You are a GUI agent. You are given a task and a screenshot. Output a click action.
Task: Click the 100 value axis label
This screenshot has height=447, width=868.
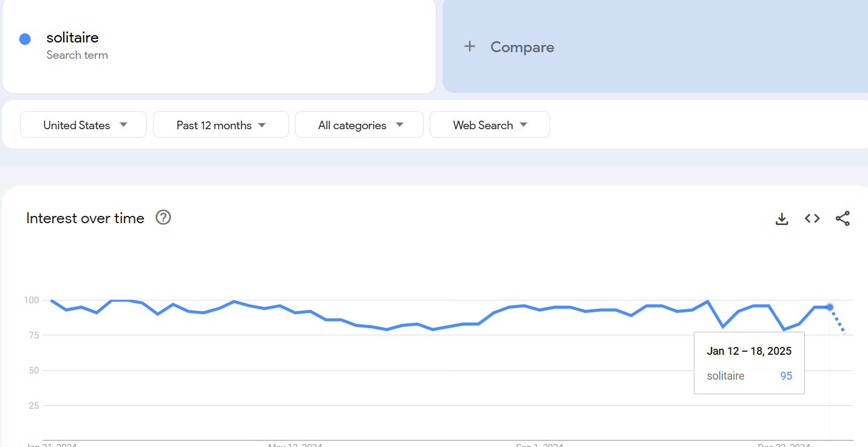(30, 300)
